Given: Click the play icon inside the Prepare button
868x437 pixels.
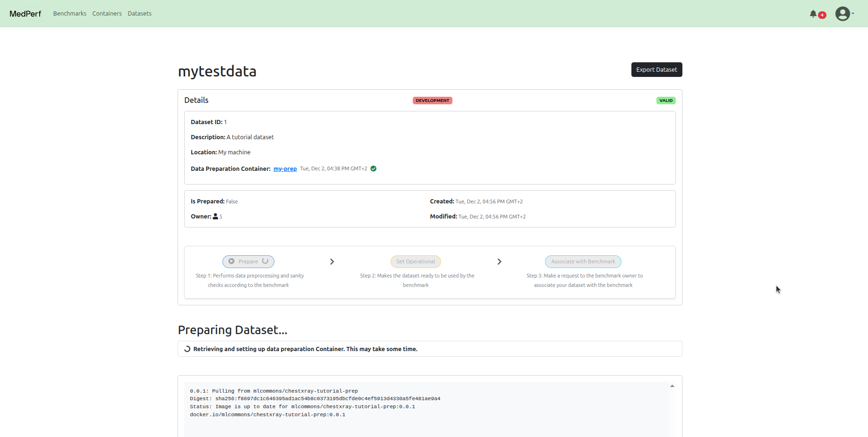Looking at the screenshot, I should click(231, 261).
